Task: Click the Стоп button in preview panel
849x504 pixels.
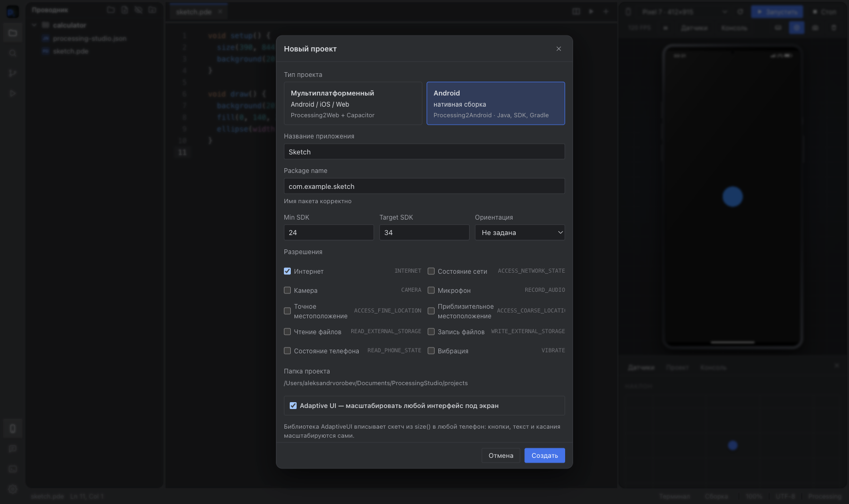Action: (825, 12)
